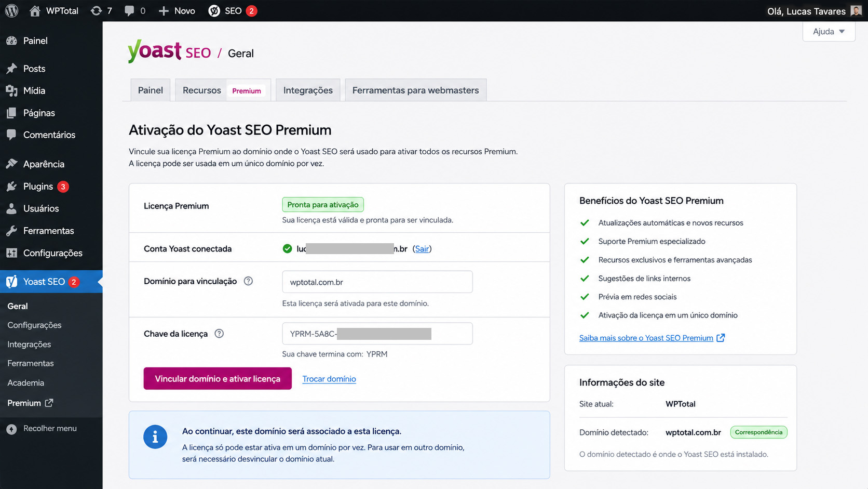Open the Configurações sliders icon
The image size is (868, 489).
(x=11, y=253)
